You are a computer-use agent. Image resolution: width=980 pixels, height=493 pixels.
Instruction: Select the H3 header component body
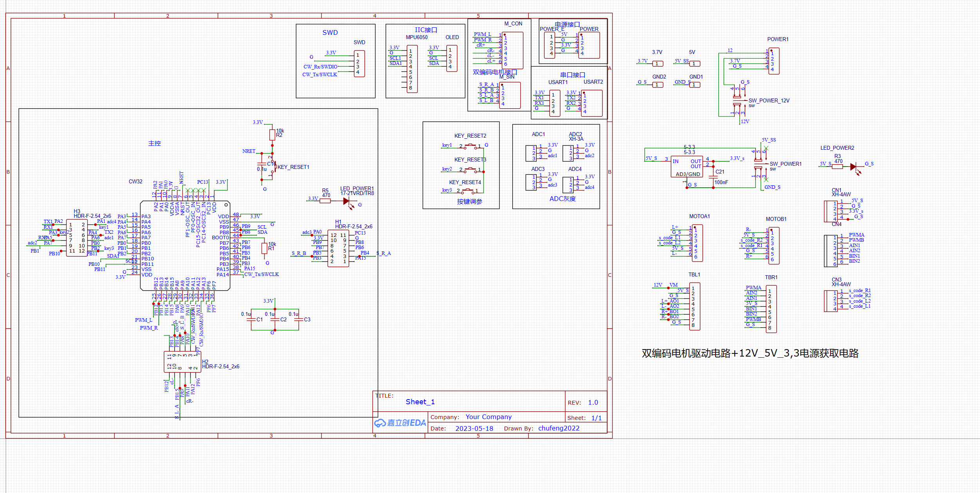77,238
